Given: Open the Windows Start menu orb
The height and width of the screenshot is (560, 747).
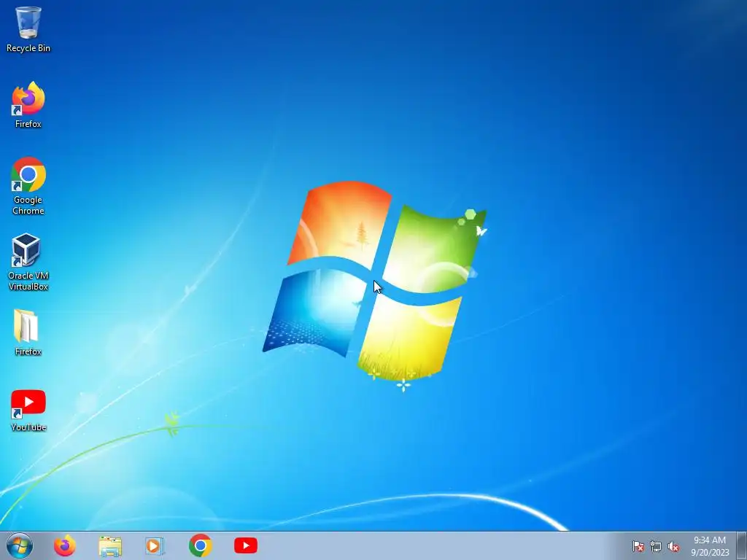Looking at the screenshot, I should (20, 545).
